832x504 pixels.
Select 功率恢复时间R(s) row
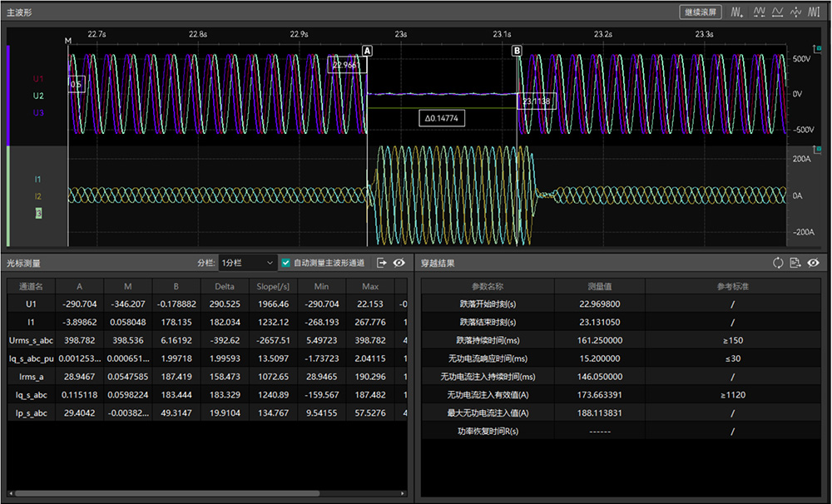621,432
